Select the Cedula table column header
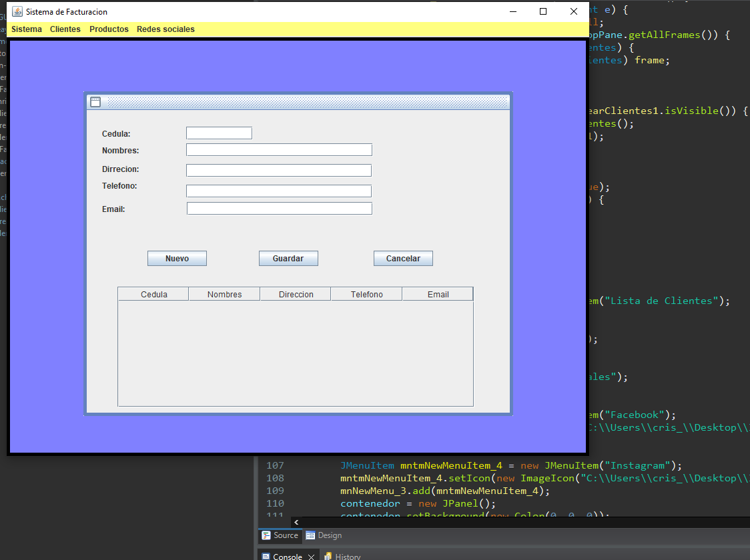The width and height of the screenshot is (750, 560). pos(153,293)
